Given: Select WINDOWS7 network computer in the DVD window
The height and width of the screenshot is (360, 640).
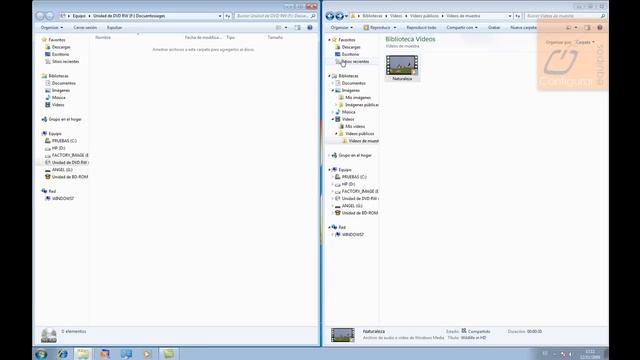Looking at the screenshot, I should (x=63, y=199).
